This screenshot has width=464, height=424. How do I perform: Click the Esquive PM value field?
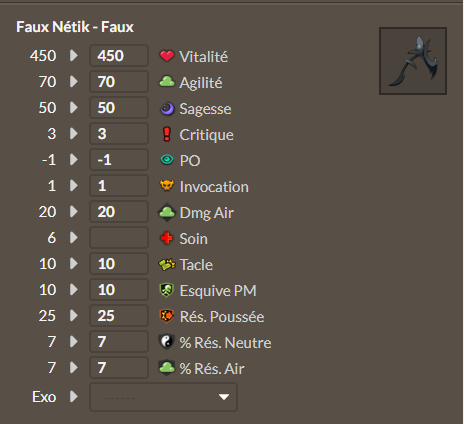pos(119,290)
